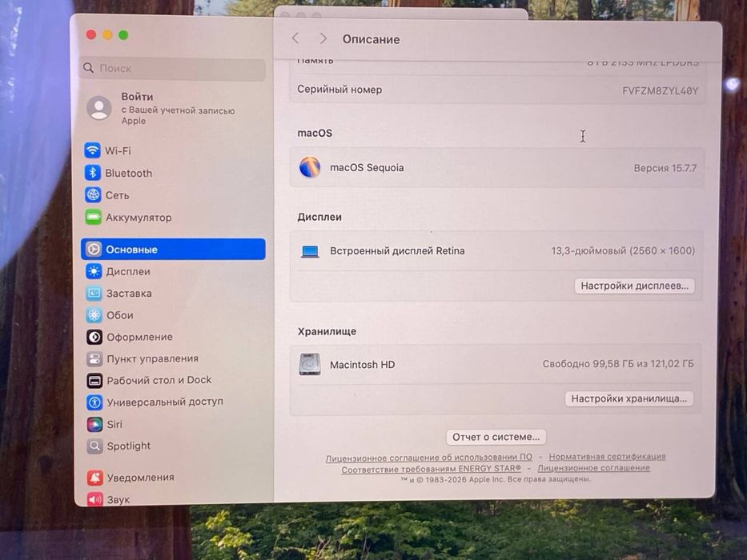
Task: Click the Сеть globe icon
Action: 93,194
